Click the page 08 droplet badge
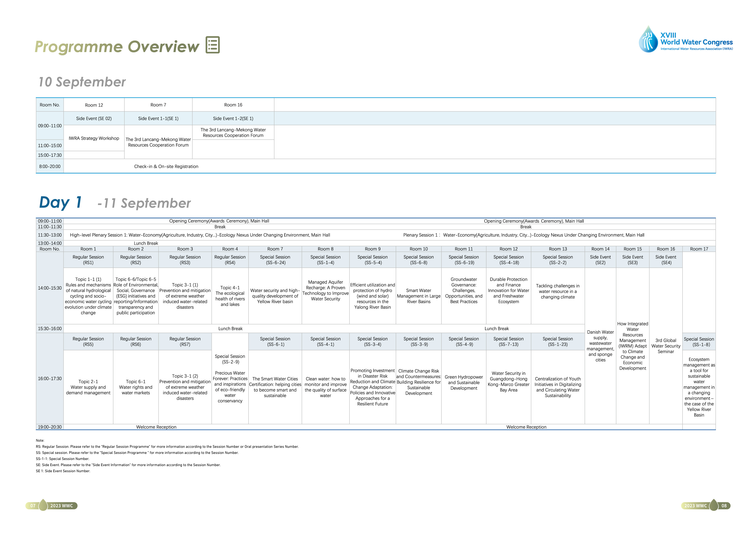The width and height of the screenshot is (756, 538). point(714,505)
